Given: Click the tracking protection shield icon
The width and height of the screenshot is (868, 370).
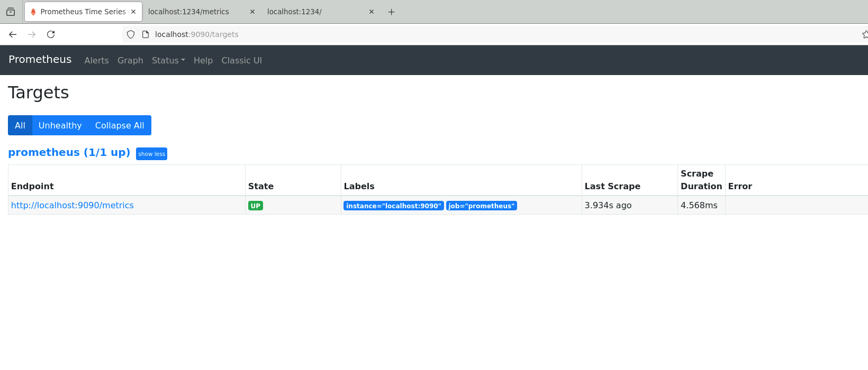Looking at the screenshot, I should [131, 34].
